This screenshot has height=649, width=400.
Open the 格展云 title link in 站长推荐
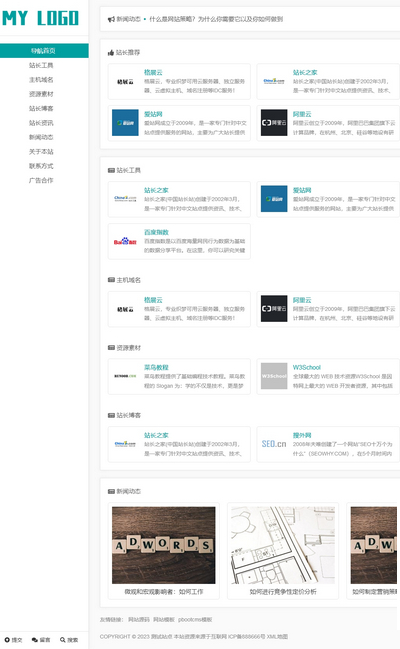click(x=153, y=72)
